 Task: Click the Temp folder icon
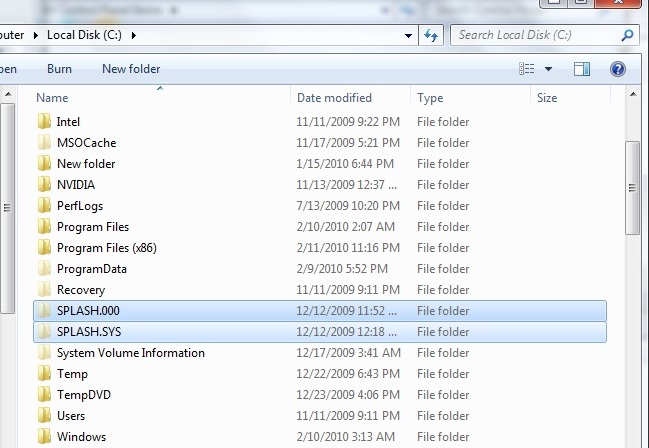44,374
